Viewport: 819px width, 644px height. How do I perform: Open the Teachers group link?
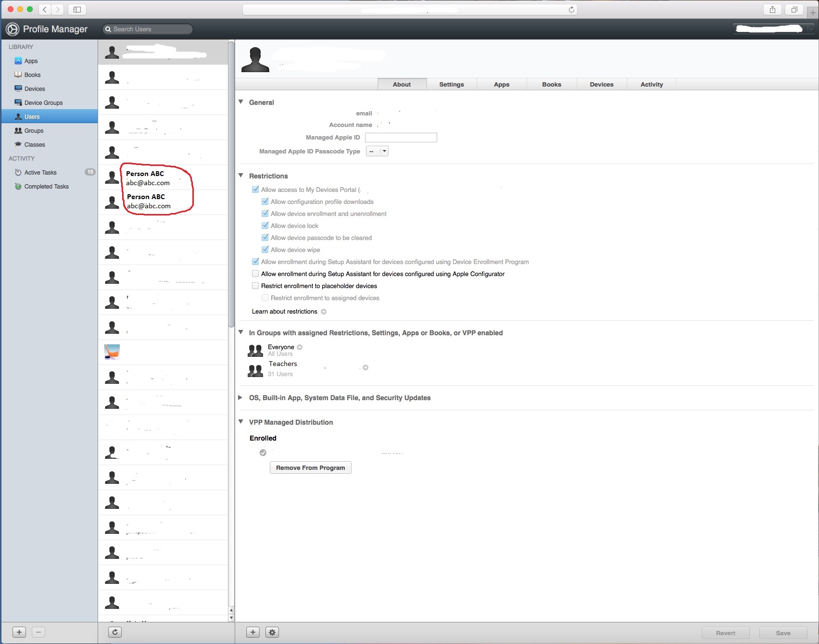(283, 364)
